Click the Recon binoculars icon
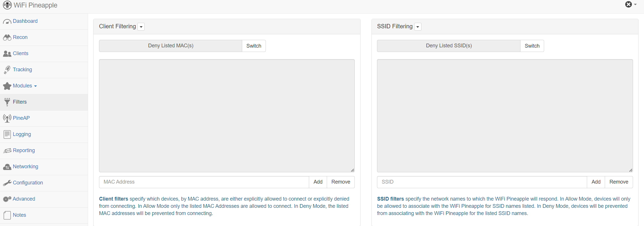644x226 pixels. (7, 38)
